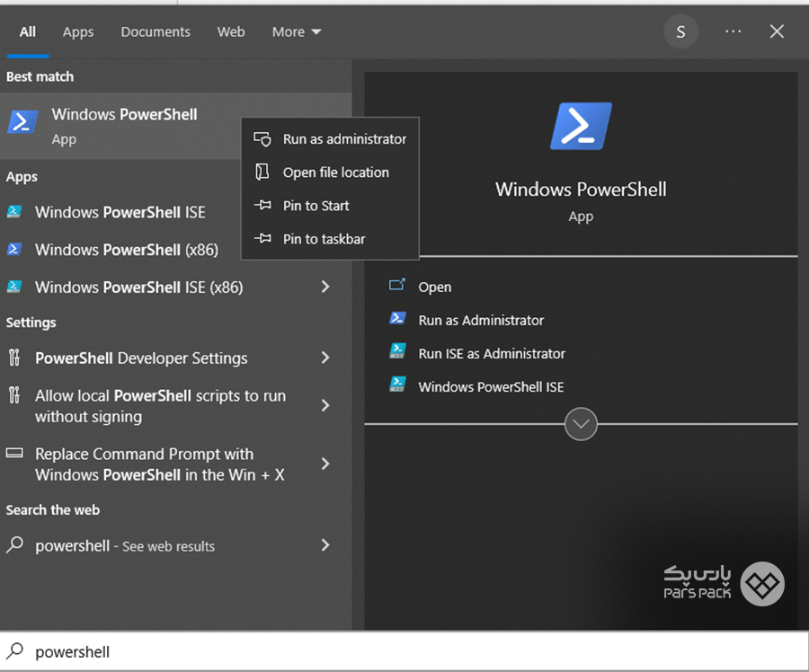The height and width of the screenshot is (672, 809).
Task: Click the Replace Command Prompt setting icon
Action: click(13, 454)
